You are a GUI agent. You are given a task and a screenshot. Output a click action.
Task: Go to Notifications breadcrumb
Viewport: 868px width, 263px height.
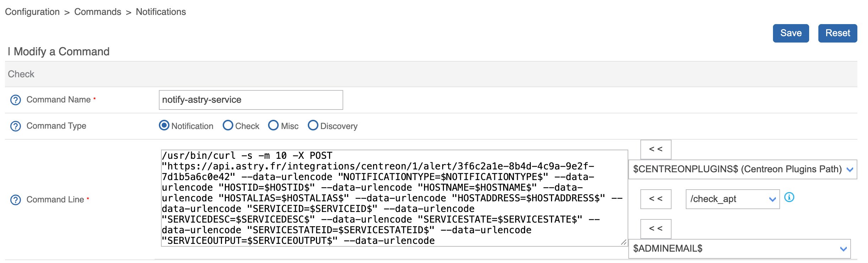161,12
